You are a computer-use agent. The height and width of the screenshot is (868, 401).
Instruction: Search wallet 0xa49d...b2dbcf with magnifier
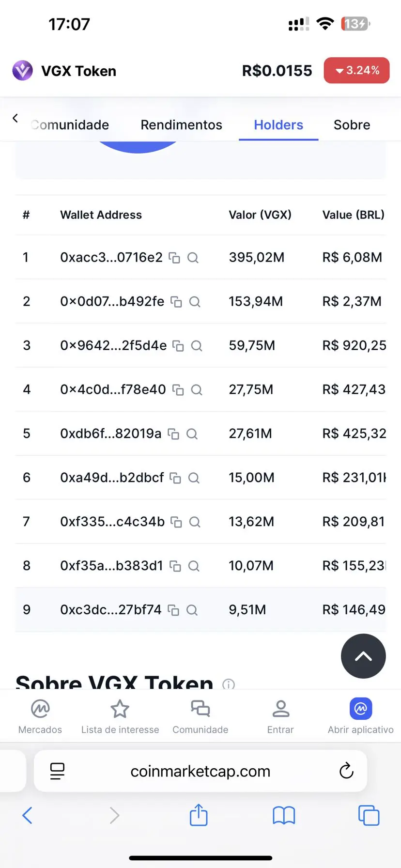pyautogui.click(x=194, y=478)
